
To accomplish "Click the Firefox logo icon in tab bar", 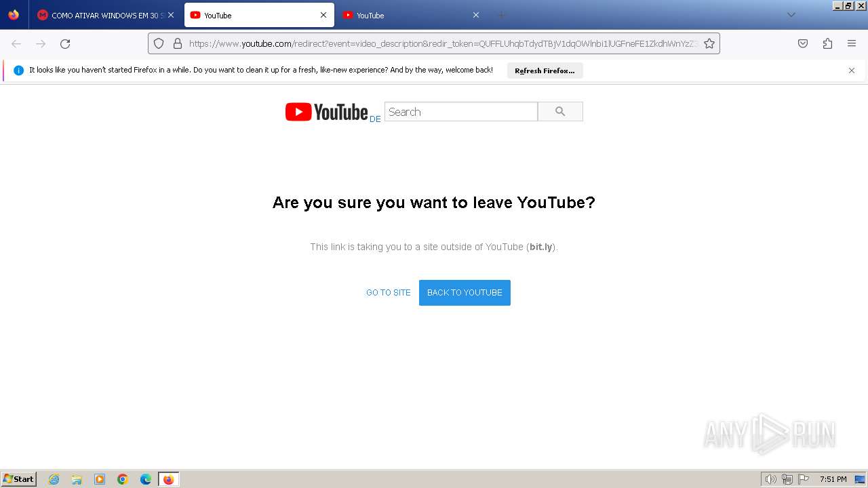I will pos(14,15).
